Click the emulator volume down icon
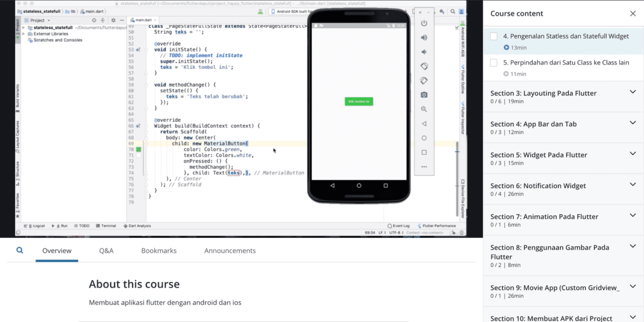This screenshot has height=322, width=644. tap(424, 52)
